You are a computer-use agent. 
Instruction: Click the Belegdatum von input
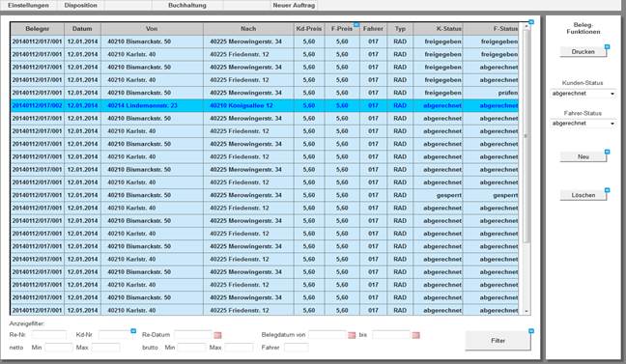pyautogui.click(x=327, y=335)
